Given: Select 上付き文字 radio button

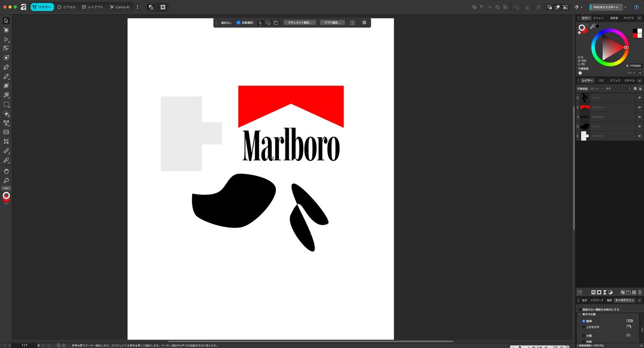Looking at the screenshot, I should click(584, 327).
